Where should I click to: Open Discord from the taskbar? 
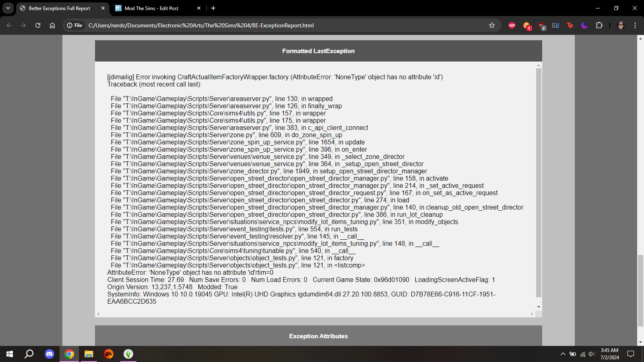pyautogui.click(x=50, y=354)
